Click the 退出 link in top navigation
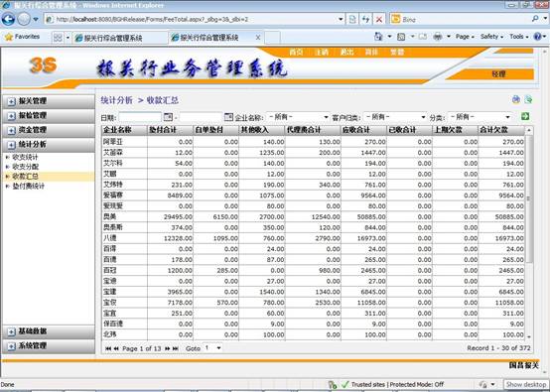This screenshot has height=392, width=550. click(x=346, y=53)
